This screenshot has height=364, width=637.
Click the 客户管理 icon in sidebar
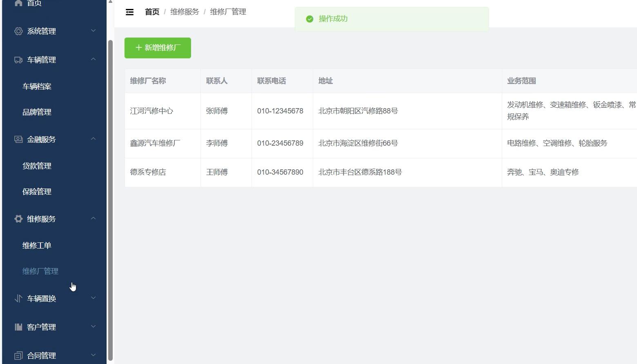(18, 327)
